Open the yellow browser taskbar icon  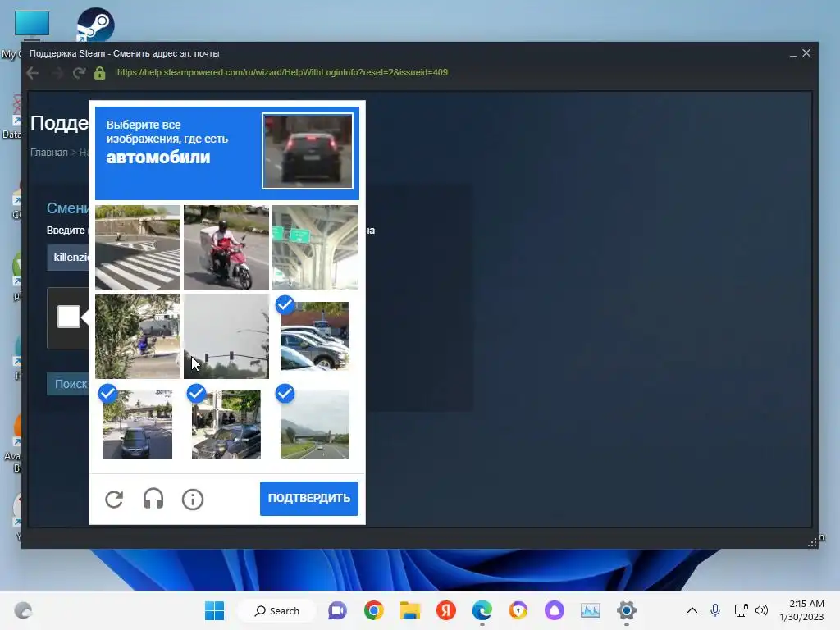point(518,610)
